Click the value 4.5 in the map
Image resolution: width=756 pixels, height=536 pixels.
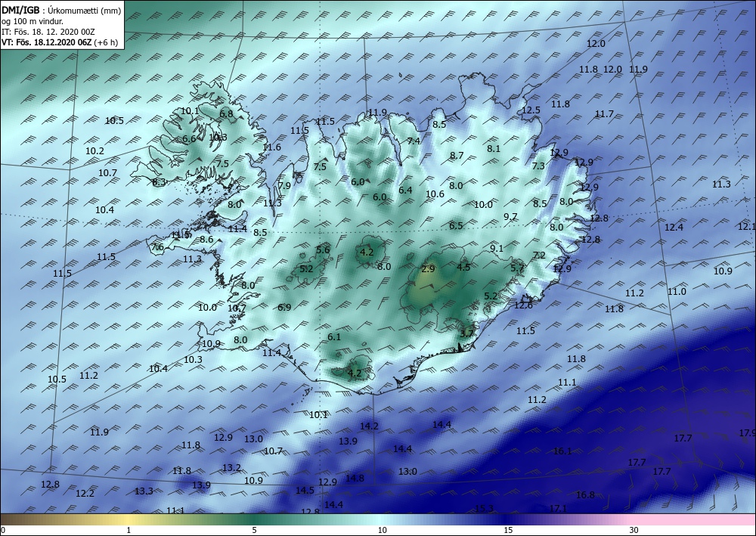(463, 267)
